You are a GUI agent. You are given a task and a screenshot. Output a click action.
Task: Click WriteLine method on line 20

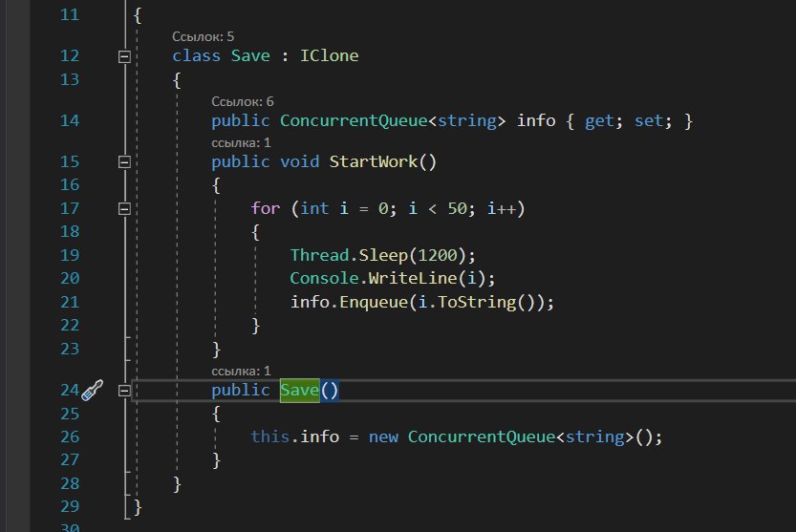tap(413, 278)
